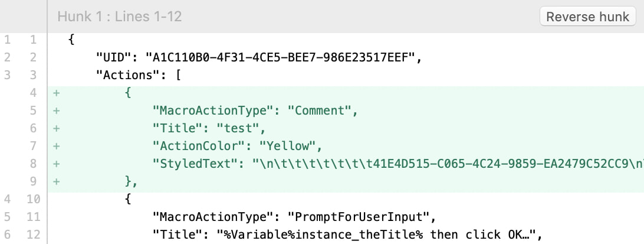Image resolution: width=644 pixels, height=244 pixels.
Task: Select the Hunk 1 : Lines 1-12 header
Action: click(x=120, y=17)
